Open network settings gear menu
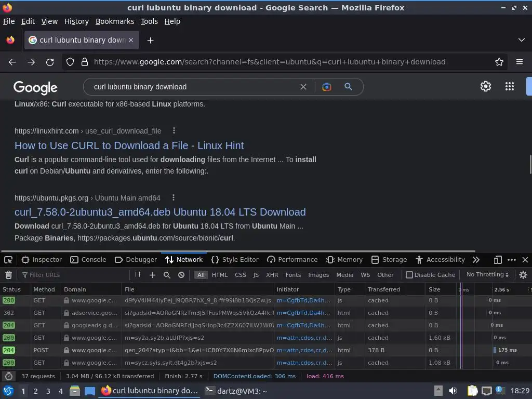532x399 pixels. pos(523,275)
